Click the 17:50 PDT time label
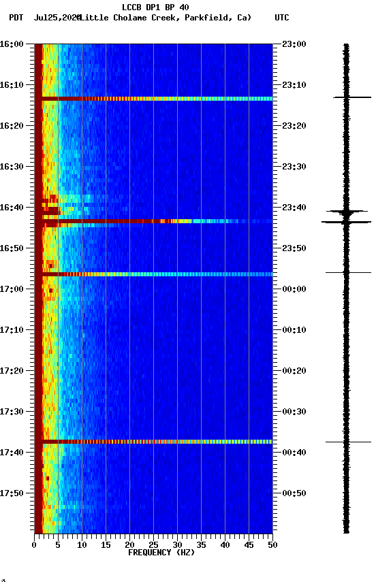376x588 pixels. pos(12,493)
